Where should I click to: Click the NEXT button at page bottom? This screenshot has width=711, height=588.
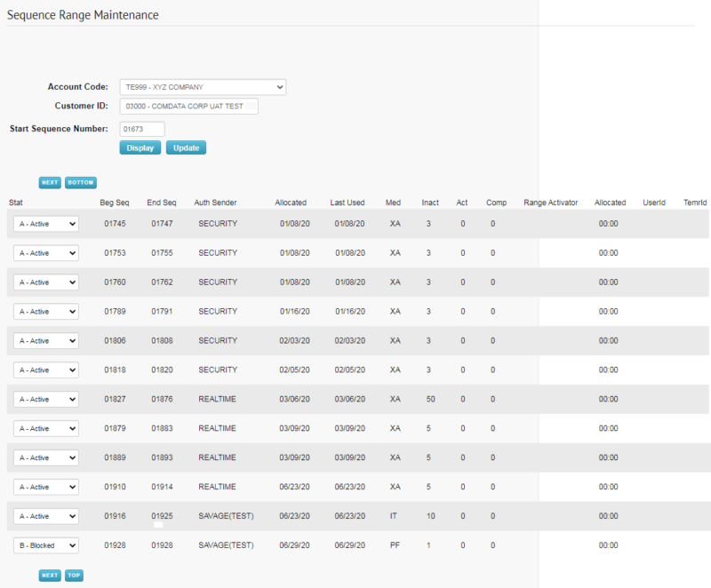50,576
